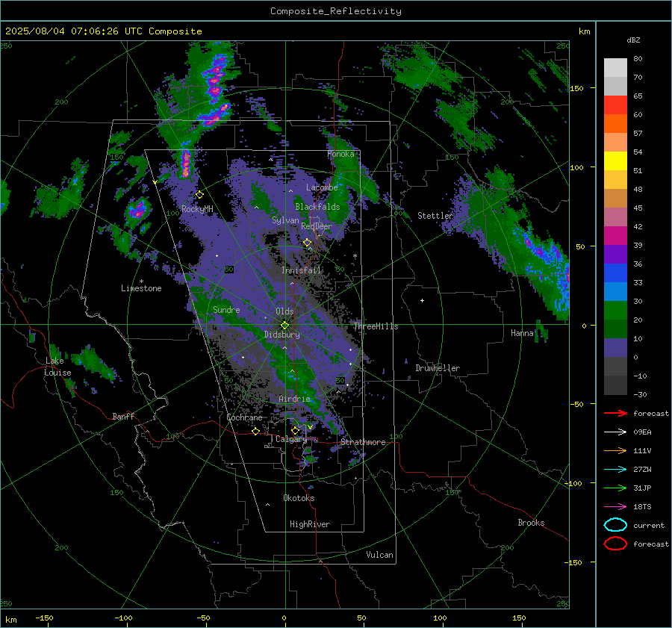Click the yellow radar-site diamond between Olds and Didsbury

(x=284, y=325)
